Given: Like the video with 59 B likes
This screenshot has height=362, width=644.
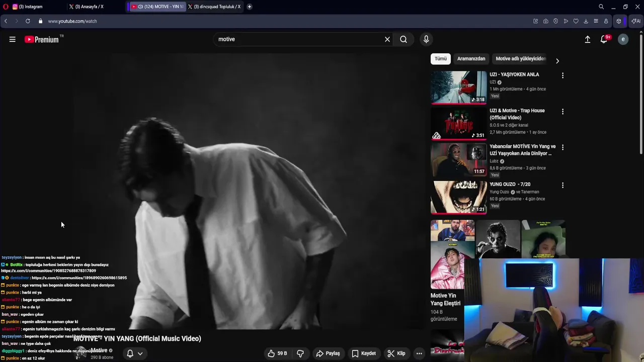Looking at the screenshot, I should (277, 353).
